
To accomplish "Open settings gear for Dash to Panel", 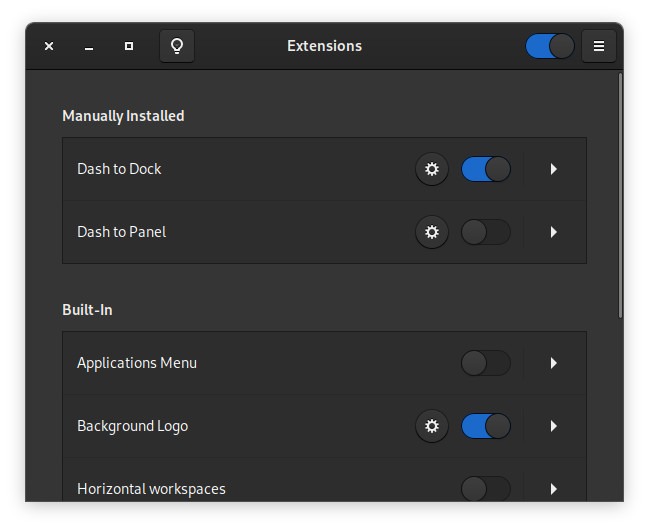I will click(x=432, y=232).
